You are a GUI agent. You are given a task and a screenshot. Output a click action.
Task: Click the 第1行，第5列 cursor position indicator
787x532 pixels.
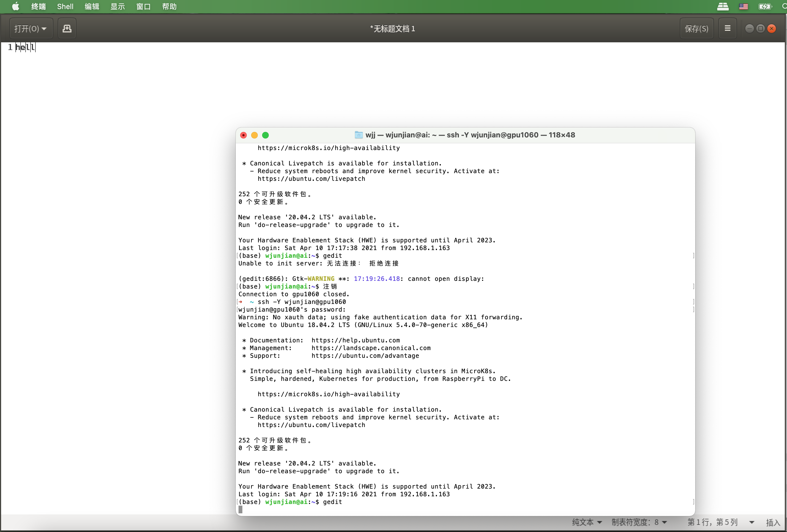712,522
